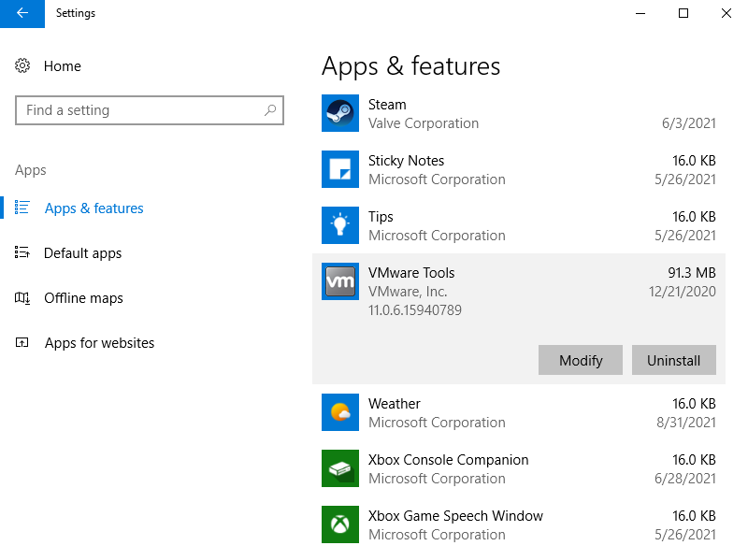Open Offline maps settings
This screenshot has height=560, width=748.
pyautogui.click(x=83, y=298)
